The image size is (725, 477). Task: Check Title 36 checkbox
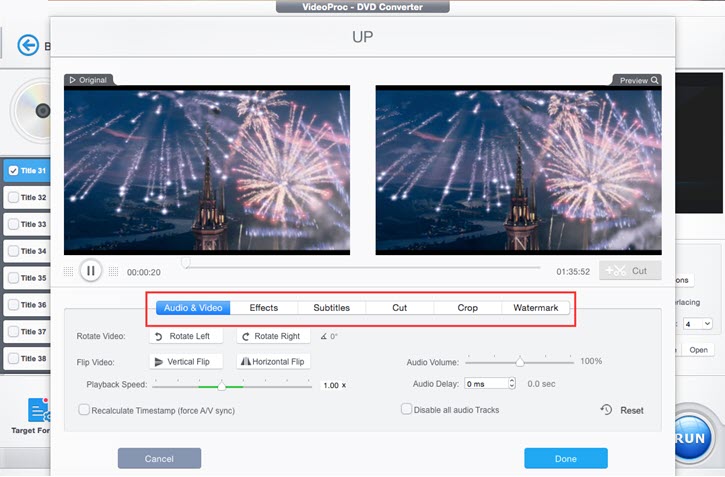13,305
